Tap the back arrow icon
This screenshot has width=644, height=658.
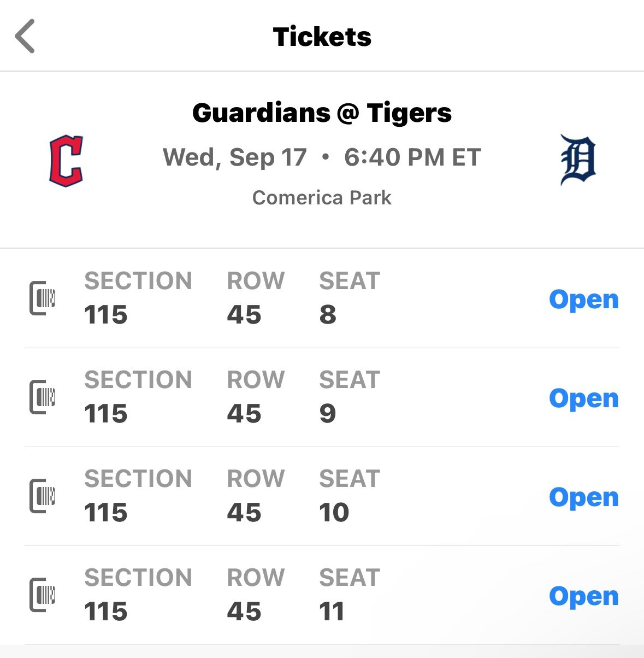[x=25, y=37]
